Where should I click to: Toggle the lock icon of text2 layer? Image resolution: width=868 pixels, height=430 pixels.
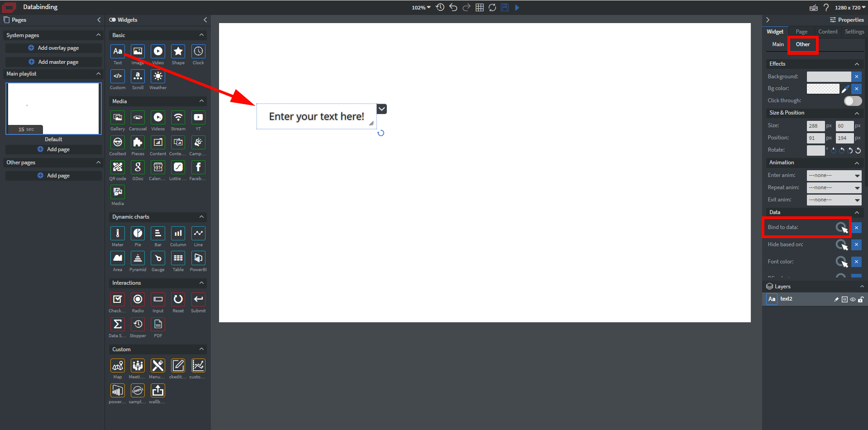coord(861,299)
